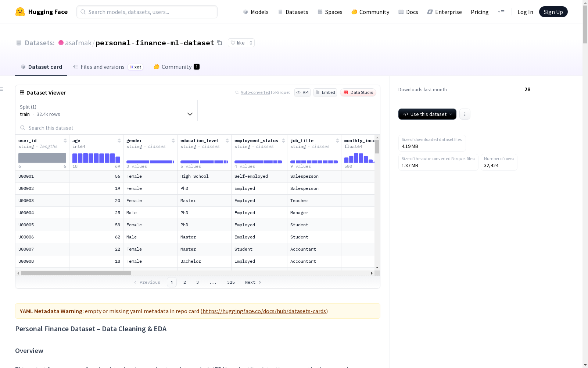This screenshot has width=588, height=368.
Task: Click the user_id lengths histogram
Action: 42,158
